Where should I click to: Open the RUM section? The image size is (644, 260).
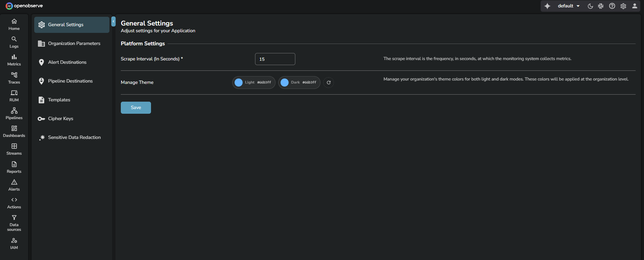click(x=14, y=96)
